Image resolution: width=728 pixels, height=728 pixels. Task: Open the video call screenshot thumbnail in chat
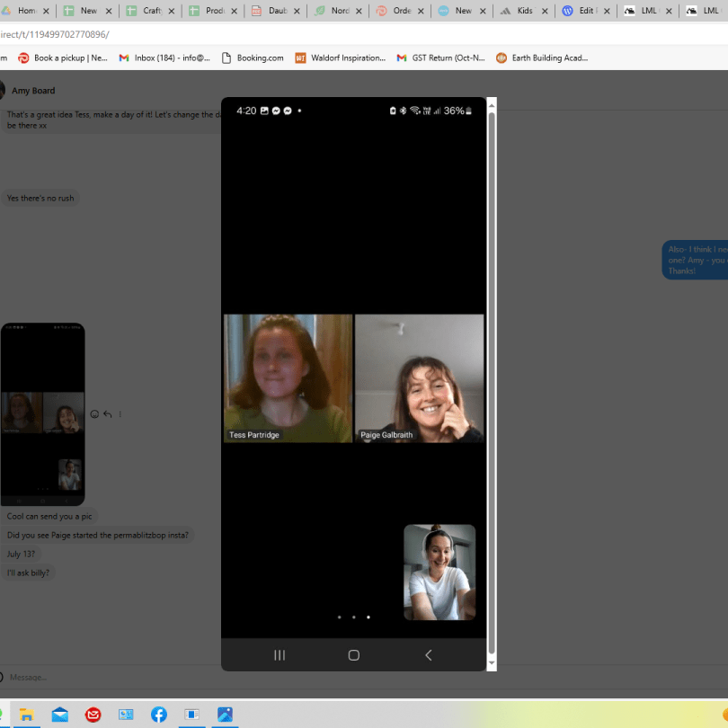tap(43, 413)
